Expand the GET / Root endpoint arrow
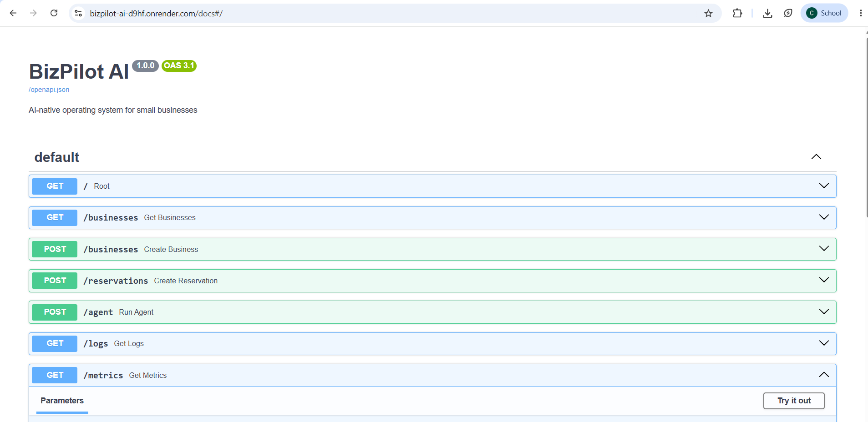Image resolution: width=868 pixels, height=422 pixels. coord(824,186)
